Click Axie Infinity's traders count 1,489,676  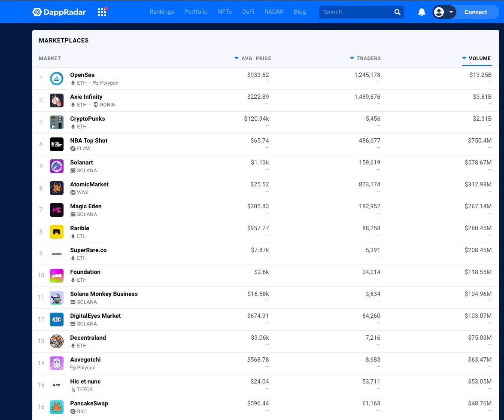pyautogui.click(x=367, y=97)
